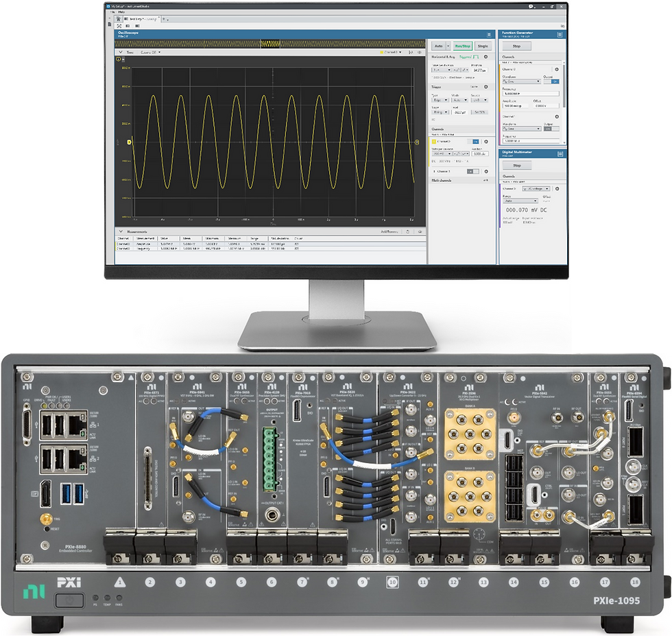This screenshot has width=672, height=636.
Task: Toggle measurements visibility eye icon
Action: pyautogui.click(x=420, y=232)
